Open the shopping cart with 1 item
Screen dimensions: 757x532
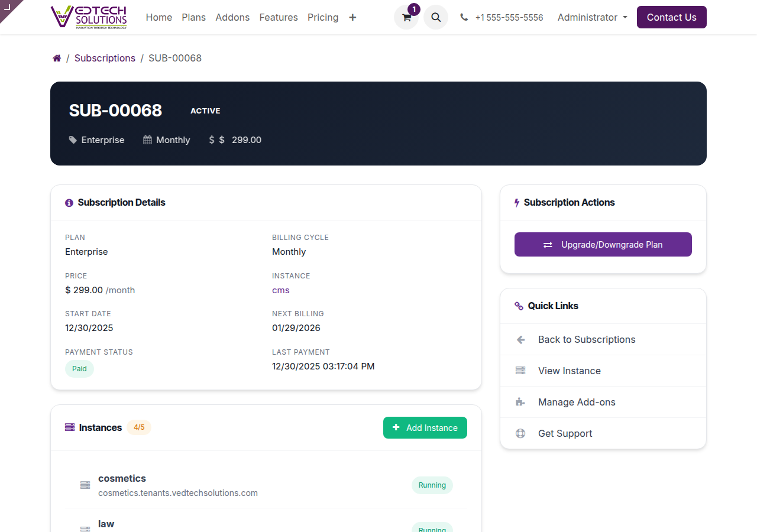click(x=406, y=17)
